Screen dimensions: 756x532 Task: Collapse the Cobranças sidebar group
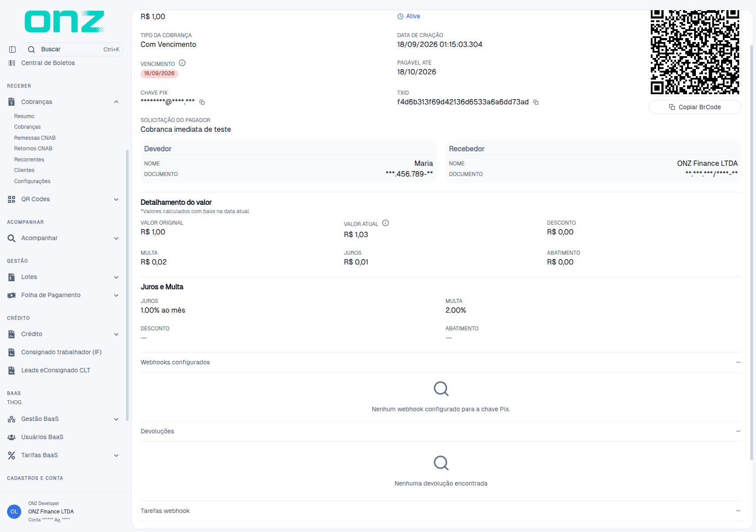coord(116,102)
